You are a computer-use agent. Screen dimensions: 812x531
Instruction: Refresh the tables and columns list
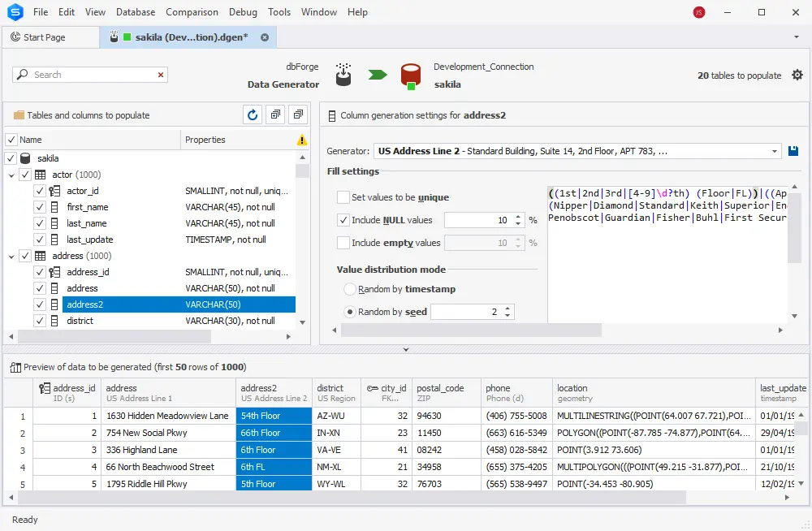252,114
